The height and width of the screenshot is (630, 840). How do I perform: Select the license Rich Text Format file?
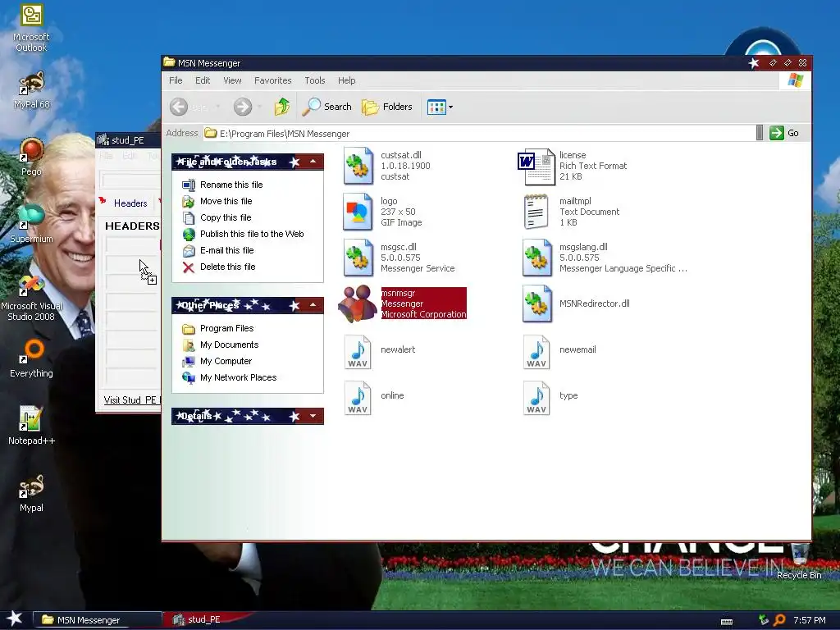tap(536, 166)
